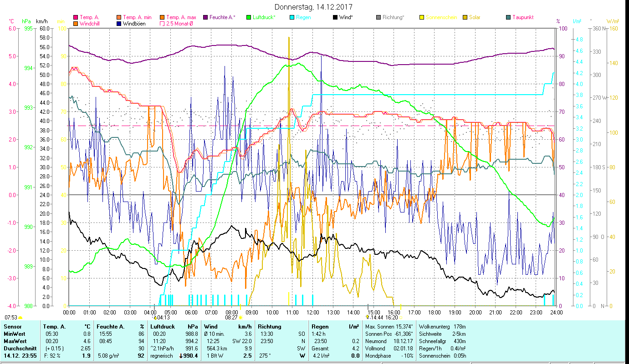Click the sun icon beside 07:53
The image size is (629, 364).
20,317
